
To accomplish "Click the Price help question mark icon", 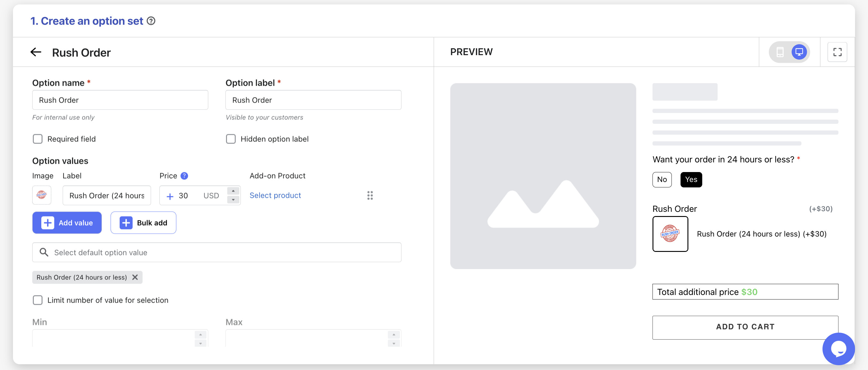I will pyautogui.click(x=184, y=176).
